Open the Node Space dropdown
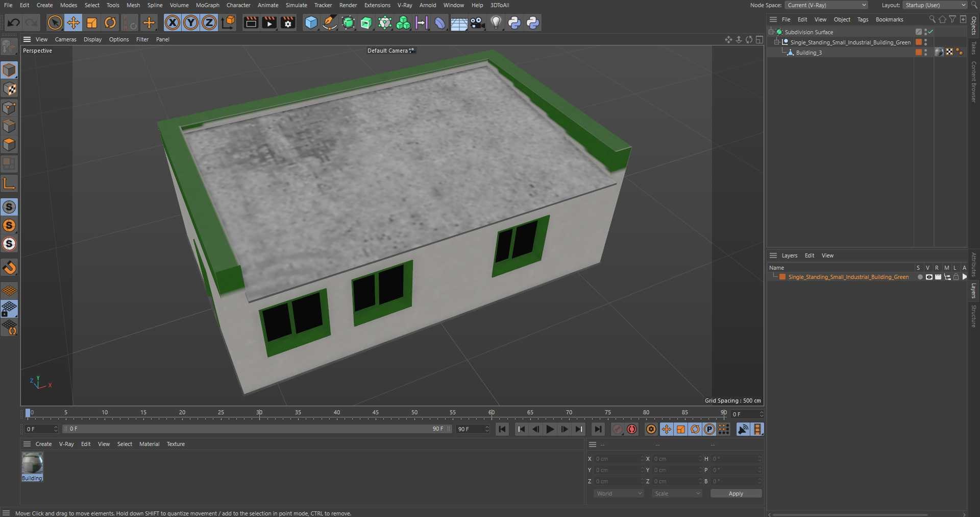 coord(826,5)
